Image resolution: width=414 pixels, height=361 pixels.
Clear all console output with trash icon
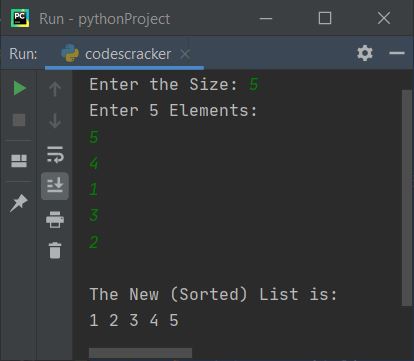pos(55,250)
